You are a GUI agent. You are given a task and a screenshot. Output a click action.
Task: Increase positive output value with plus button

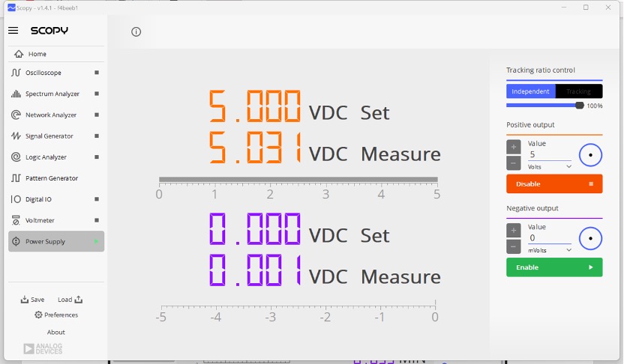click(x=513, y=147)
